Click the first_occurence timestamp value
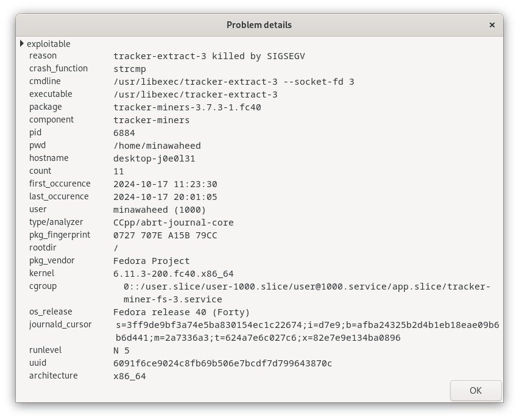This screenshot has height=420, width=519. pos(165,184)
